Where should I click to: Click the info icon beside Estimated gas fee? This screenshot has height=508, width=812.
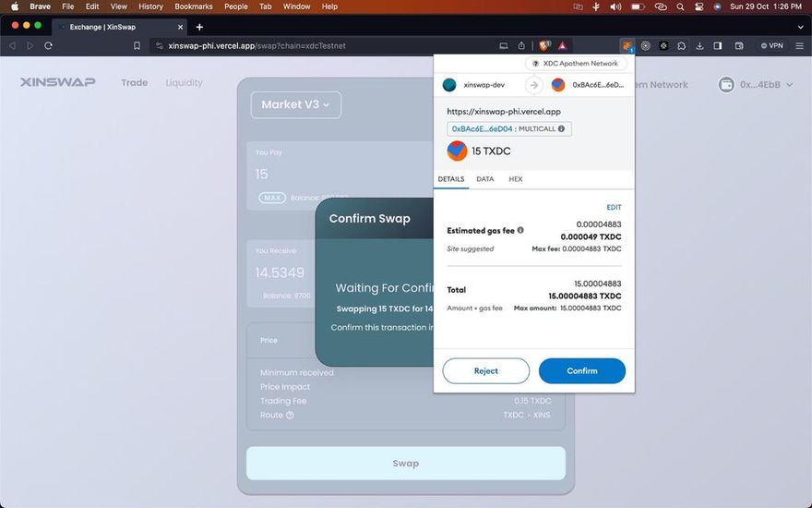(x=520, y=230)
